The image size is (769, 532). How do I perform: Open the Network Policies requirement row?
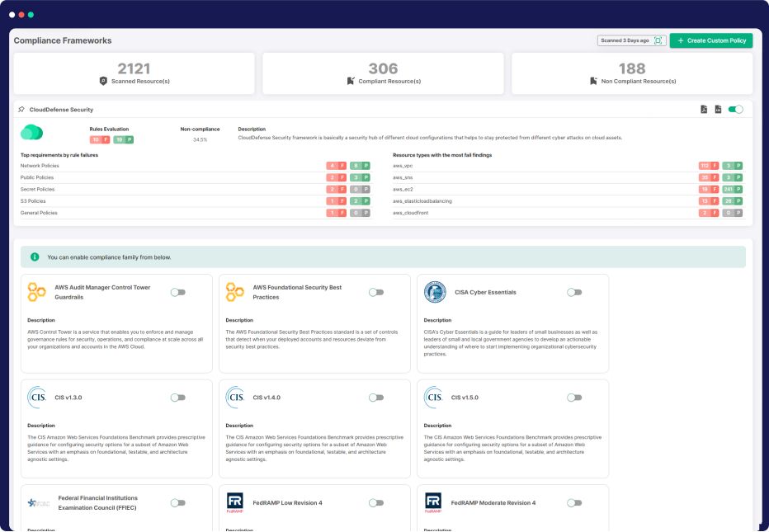pos(38,166)
